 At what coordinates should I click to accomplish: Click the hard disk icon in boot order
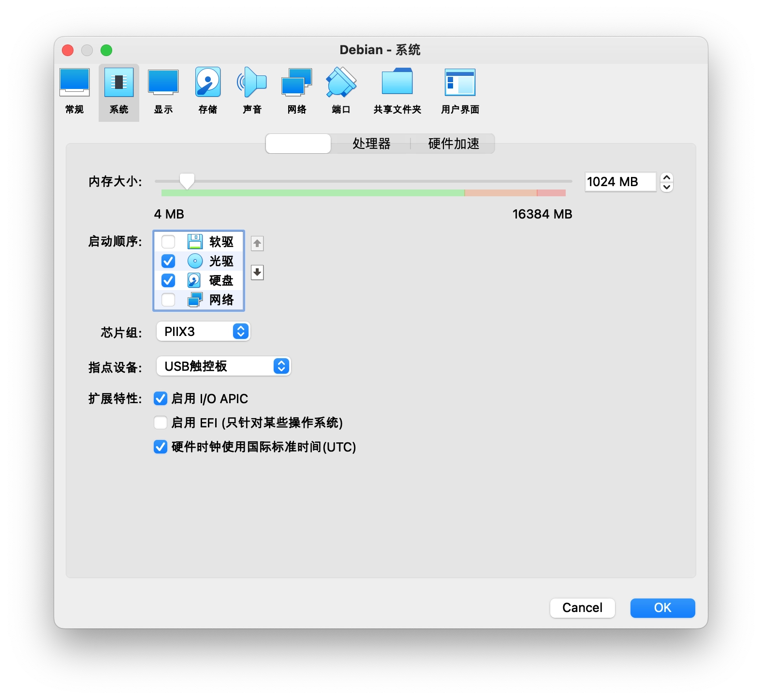pyautogui.click(x=195, y=280)
